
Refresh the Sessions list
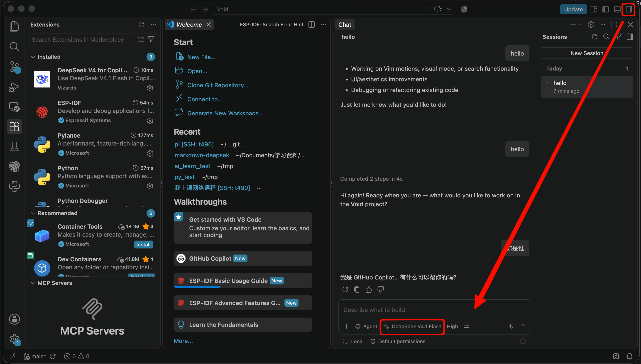[595, 37]
